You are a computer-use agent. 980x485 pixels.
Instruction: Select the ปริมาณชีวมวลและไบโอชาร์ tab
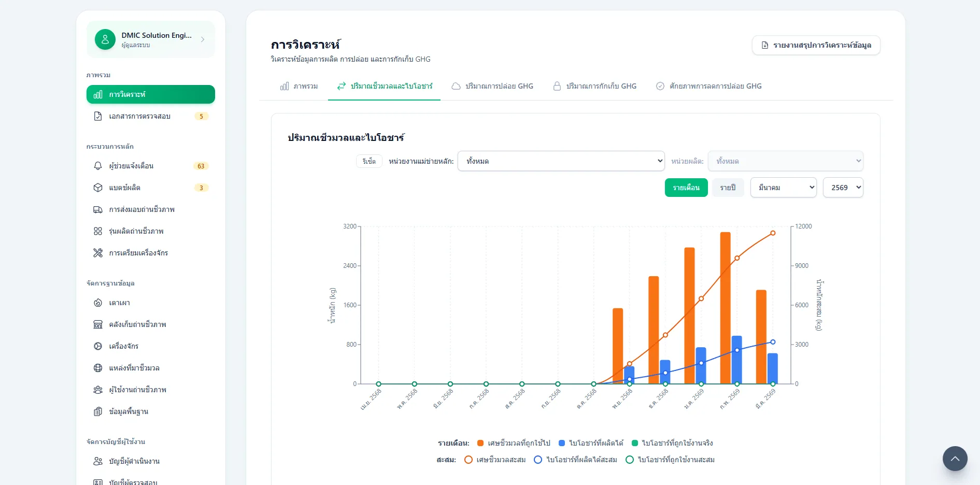(x=385, y=86)
